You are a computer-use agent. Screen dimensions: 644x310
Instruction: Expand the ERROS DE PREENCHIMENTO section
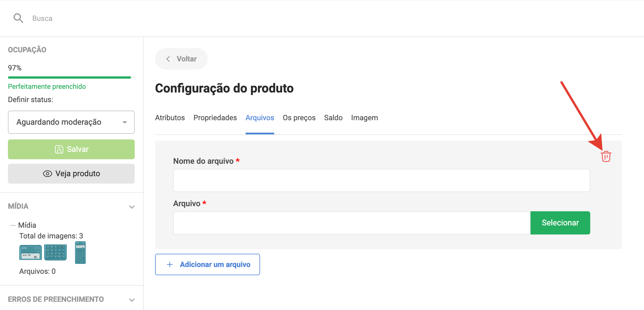[x=132, y=300]
